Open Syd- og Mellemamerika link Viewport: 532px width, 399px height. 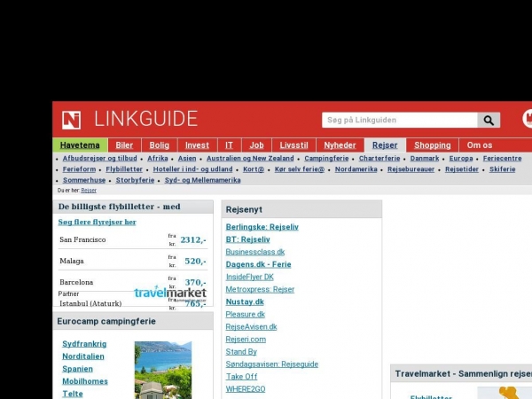(202, 180)
